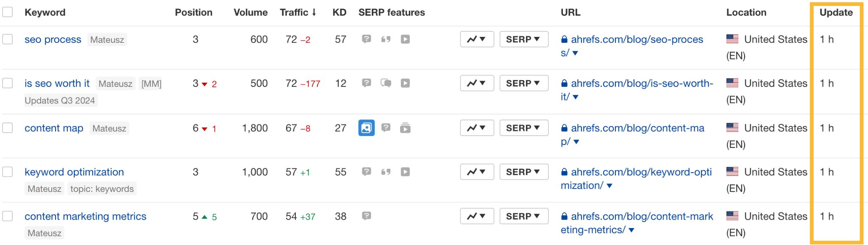The height and width of the screenshot is (245, 868).
Task: Check the select-all box in the header
Action: click(x=7, y=12)
